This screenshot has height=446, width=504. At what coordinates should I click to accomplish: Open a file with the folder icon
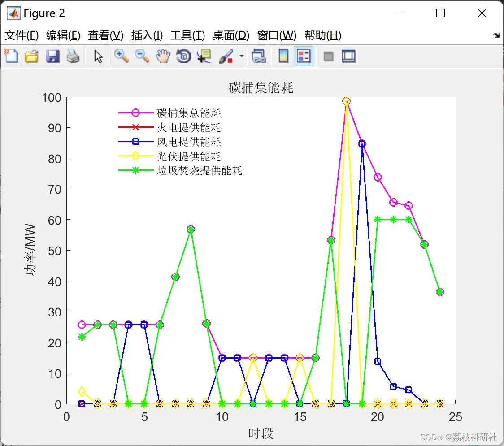coord(31,56)
